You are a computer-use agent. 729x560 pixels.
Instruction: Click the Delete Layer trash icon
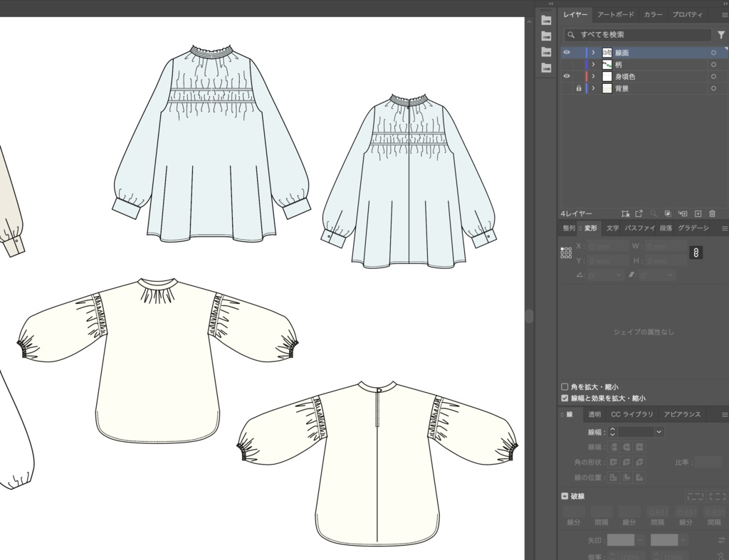(x=713, y=213)
